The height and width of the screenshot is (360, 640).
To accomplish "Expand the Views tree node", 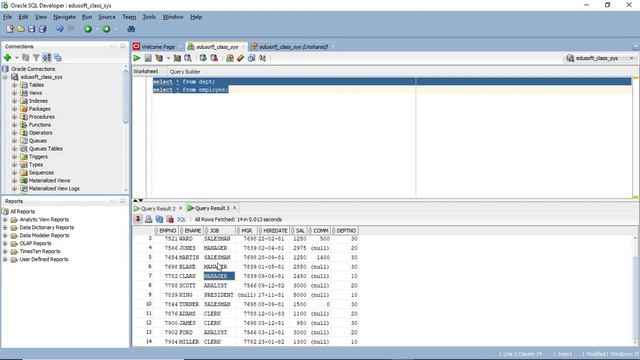I will [x=15, y=93].
